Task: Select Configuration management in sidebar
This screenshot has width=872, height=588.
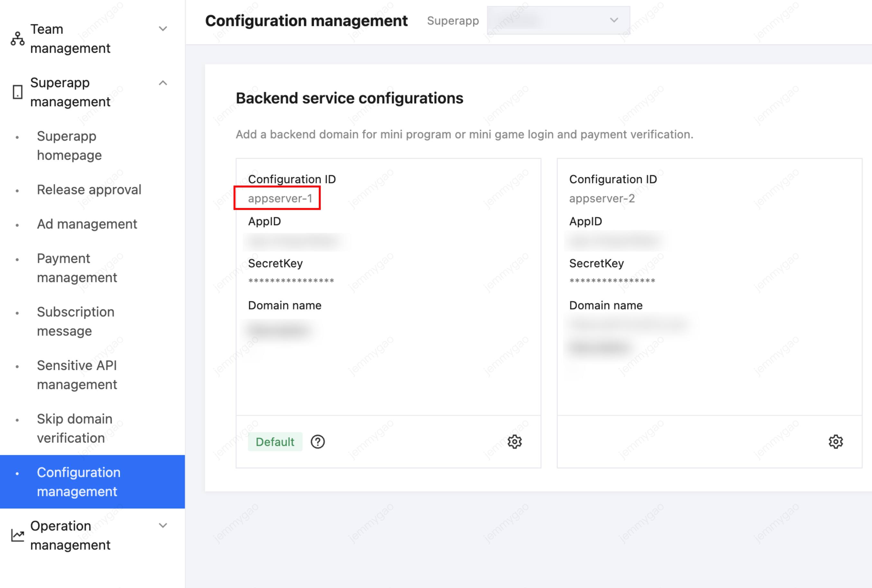Action: tap(79, 482)
